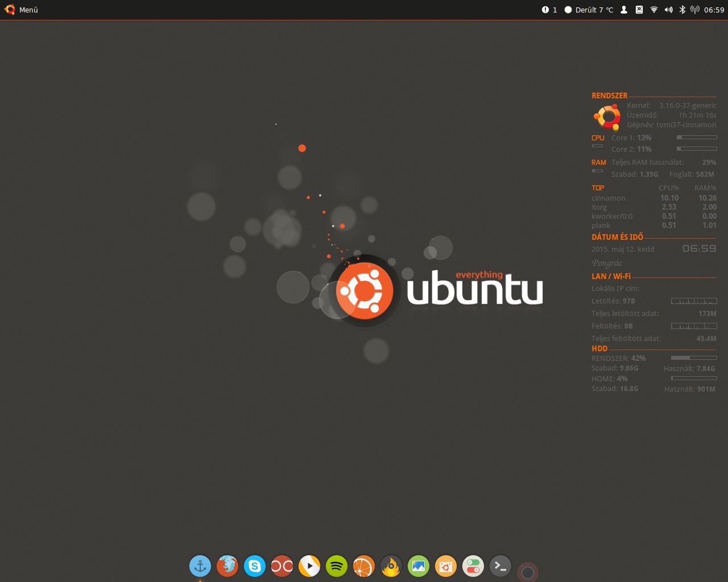Open the sound volume applet
Image resolution: width=728 pixels, height=582 pixels.
click(668, 10)
